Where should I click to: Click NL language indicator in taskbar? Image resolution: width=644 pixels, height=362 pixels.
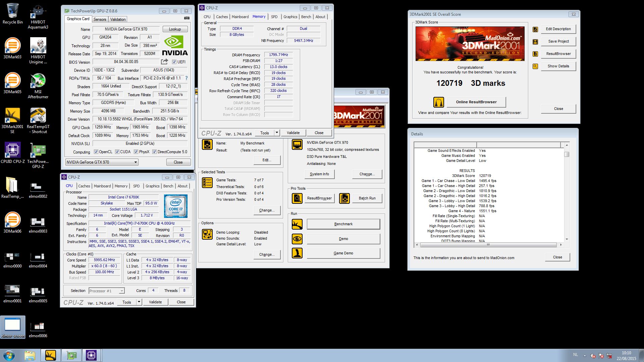coord(576,354)
